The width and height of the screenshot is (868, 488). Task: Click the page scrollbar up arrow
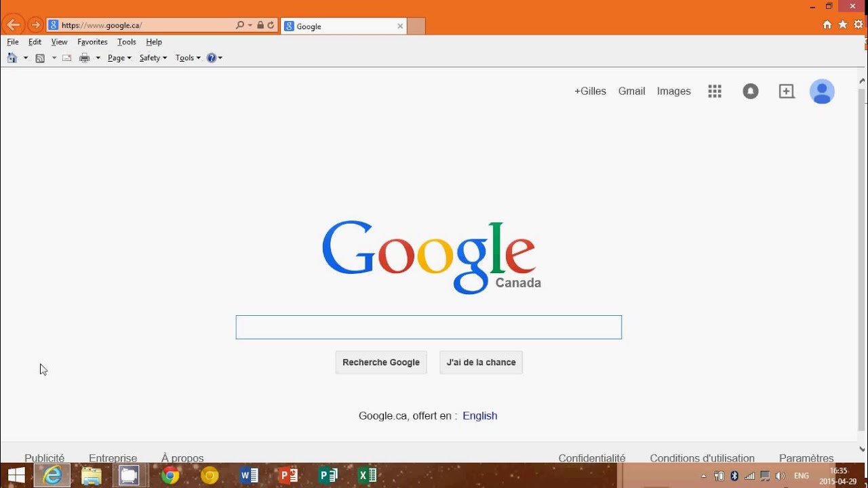[863, 80]
